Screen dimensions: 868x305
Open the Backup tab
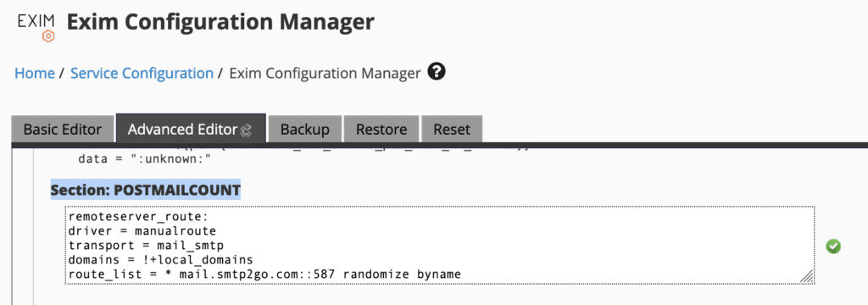tap(305, 130)
